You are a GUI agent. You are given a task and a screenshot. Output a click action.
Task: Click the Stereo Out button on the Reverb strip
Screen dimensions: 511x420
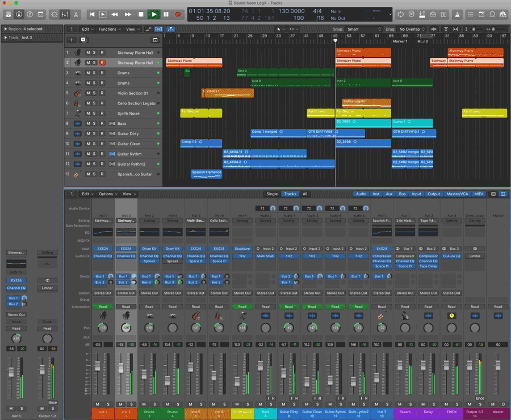click(405, 293)
